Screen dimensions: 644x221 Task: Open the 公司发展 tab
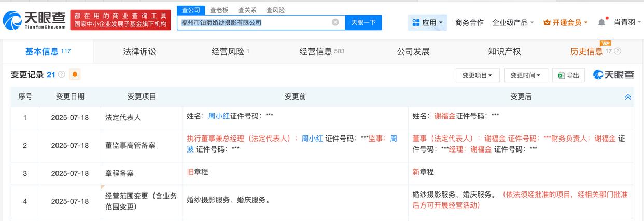pos(413,51)
